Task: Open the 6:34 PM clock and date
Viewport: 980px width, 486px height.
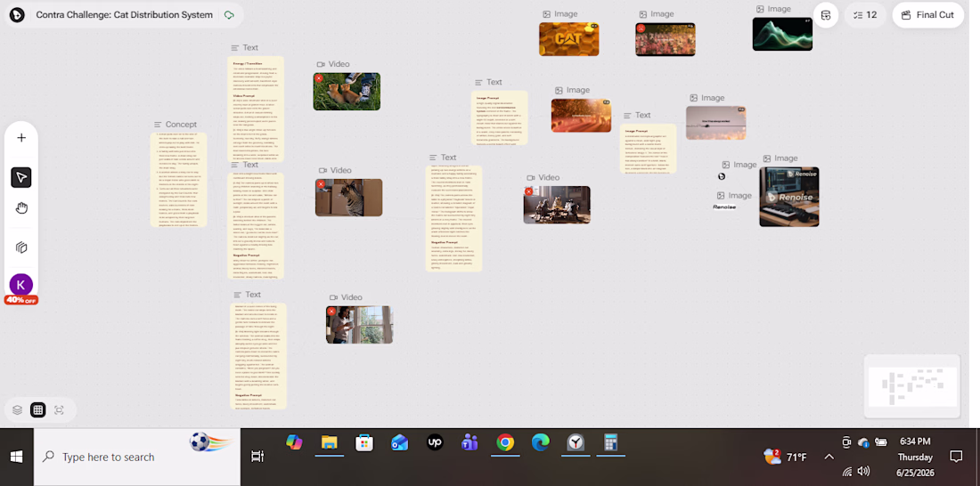Action: pos(915,458)
